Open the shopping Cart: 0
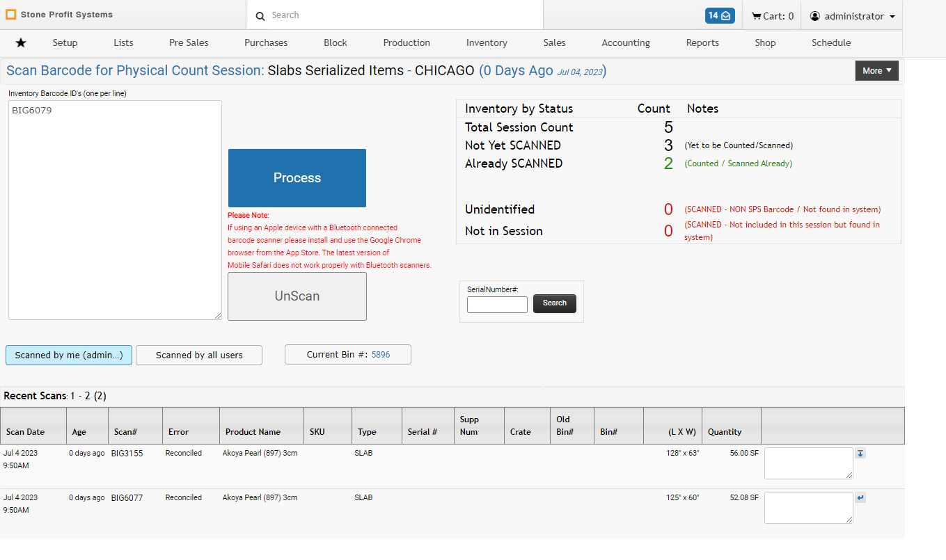The image size is (946, 560). point(772,16)
